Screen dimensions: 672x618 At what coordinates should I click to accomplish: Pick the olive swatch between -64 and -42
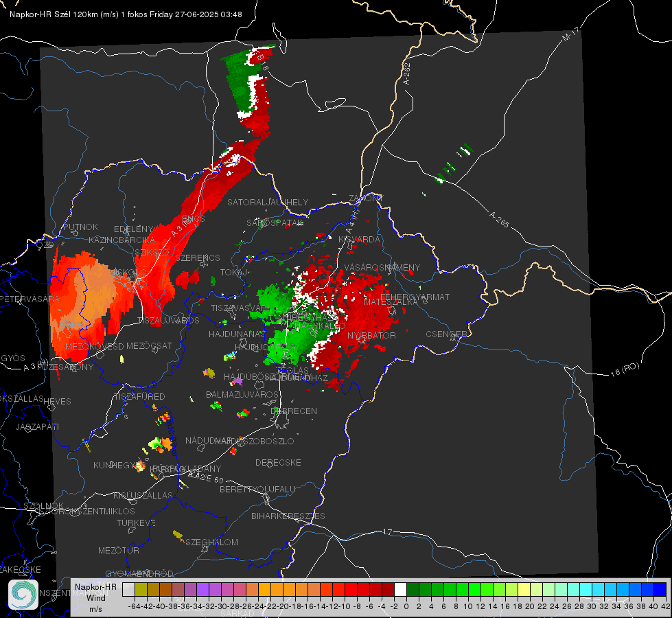[x=141, y=589]
